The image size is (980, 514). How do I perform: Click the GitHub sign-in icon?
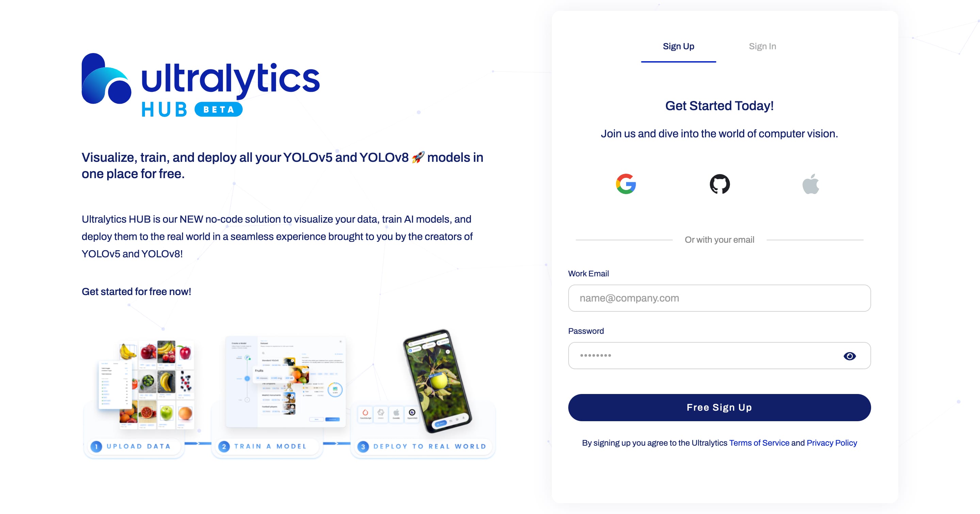719,183
